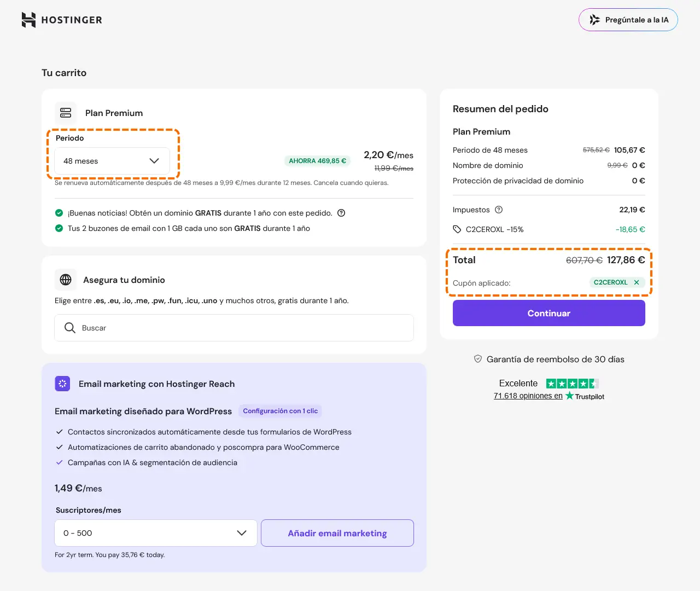Viewport: 700px width, 591px height.
Task: Click the Plan Premium server icon
Action: (x=66, y=113)
